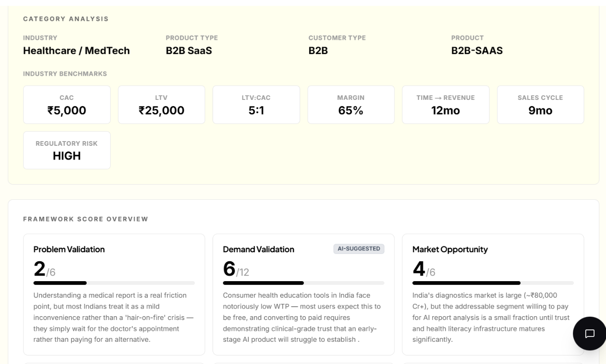Select the Regulatory Risk HIGH card

click(67, 150)
